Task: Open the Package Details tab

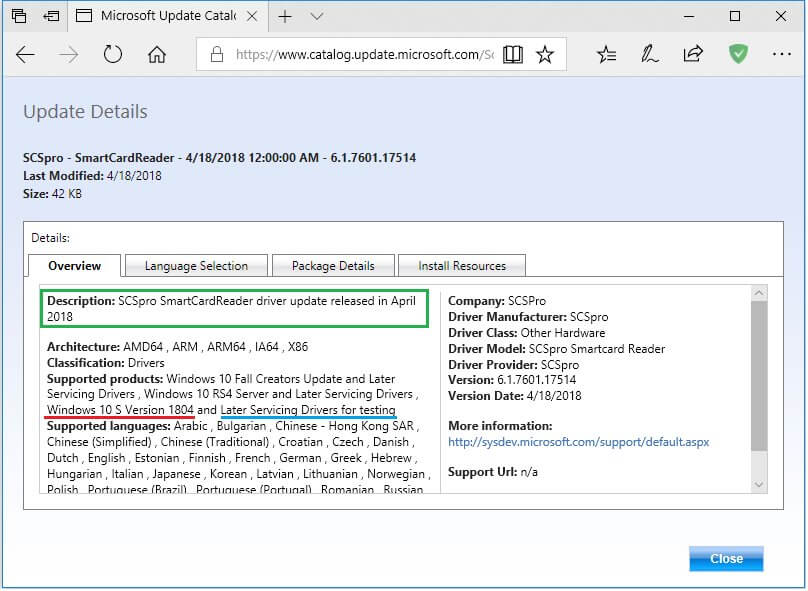Action: 333,266
